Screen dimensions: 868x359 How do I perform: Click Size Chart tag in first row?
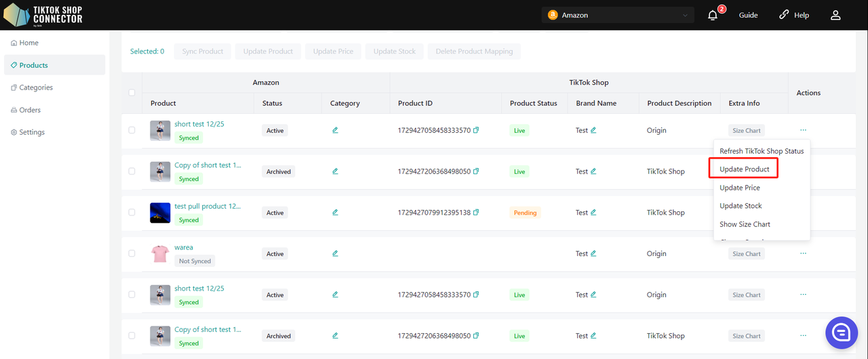point(747,130)
